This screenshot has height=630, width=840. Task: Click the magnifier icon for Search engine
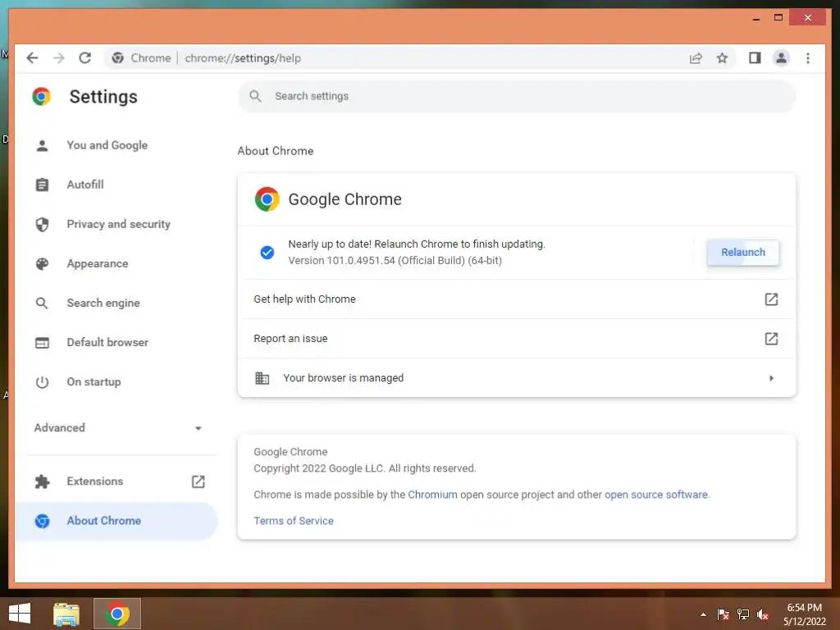point(42,304)
